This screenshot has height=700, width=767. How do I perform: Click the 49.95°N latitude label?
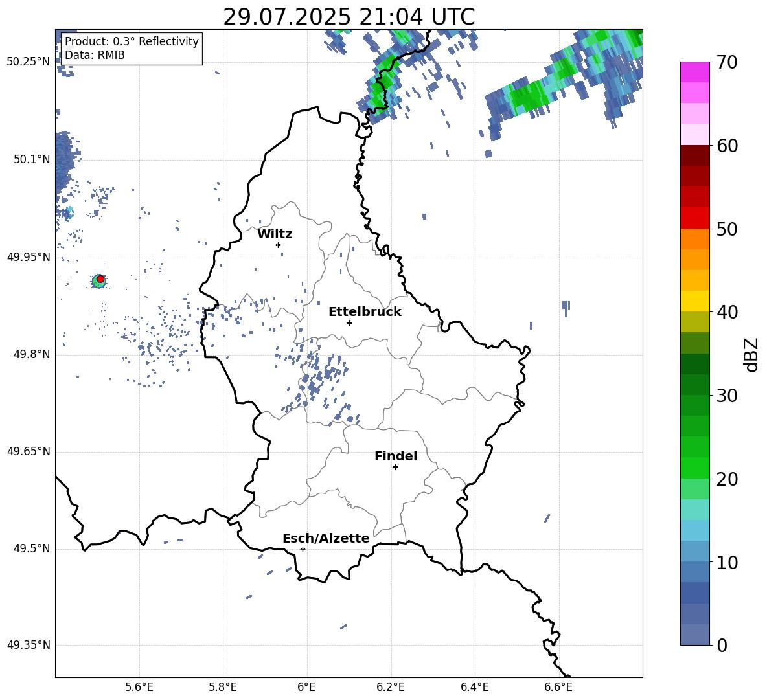point(29,257)
